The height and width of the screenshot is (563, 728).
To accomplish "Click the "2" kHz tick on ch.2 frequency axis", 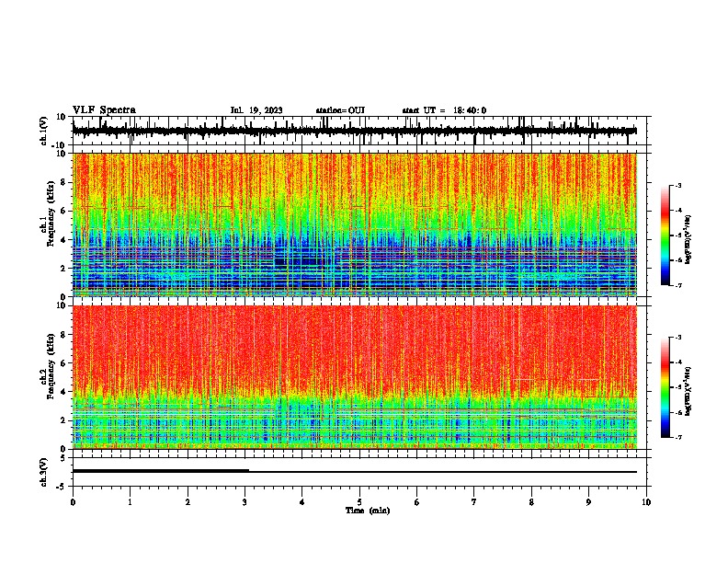I will pyautogui.click(x=64, y=420).
